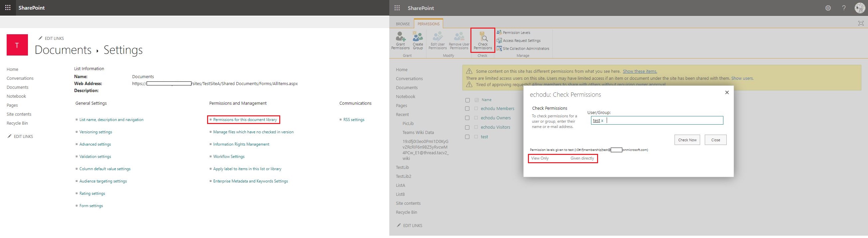Toggle the focus on content icon

point(861,23)
